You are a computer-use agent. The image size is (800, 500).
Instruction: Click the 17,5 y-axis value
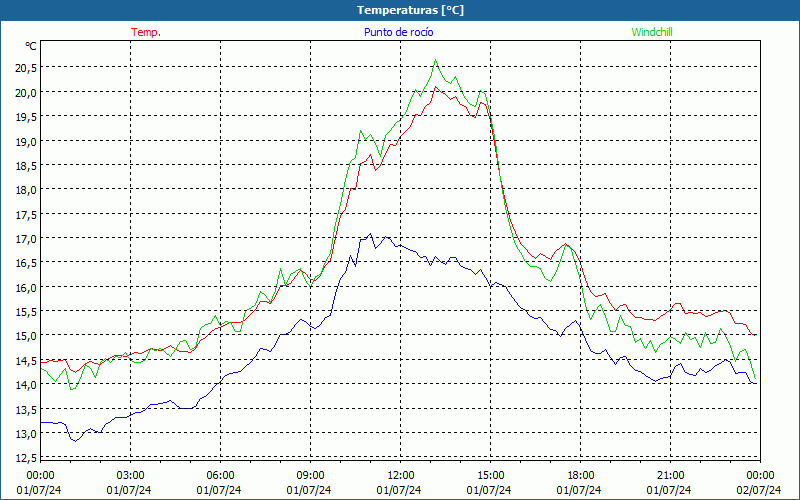click(x=24, y=214)
